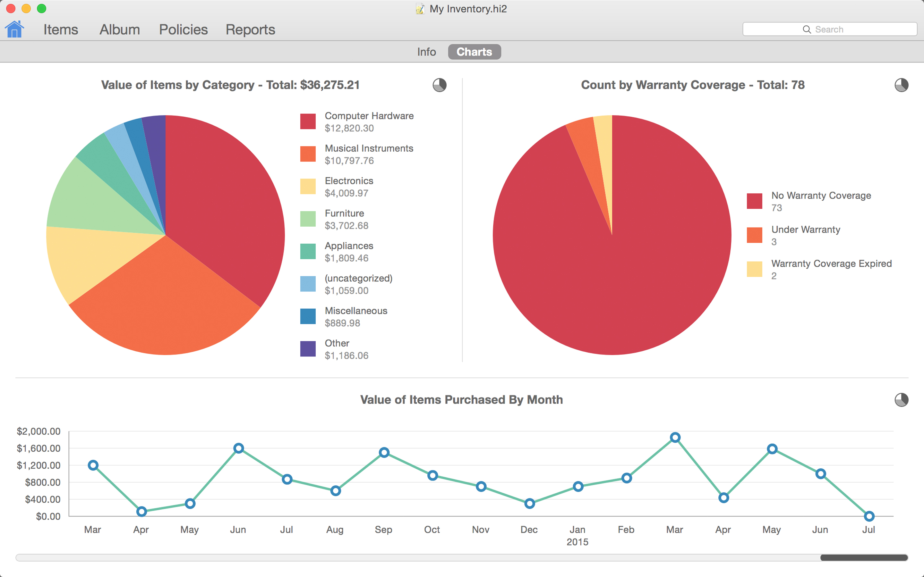
Task: Click the Mar 2015 peak data point
Action: (675, 437)
